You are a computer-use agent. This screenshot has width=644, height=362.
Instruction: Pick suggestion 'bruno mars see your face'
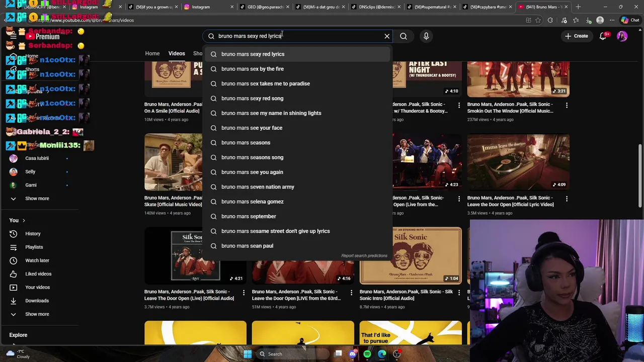297,128
